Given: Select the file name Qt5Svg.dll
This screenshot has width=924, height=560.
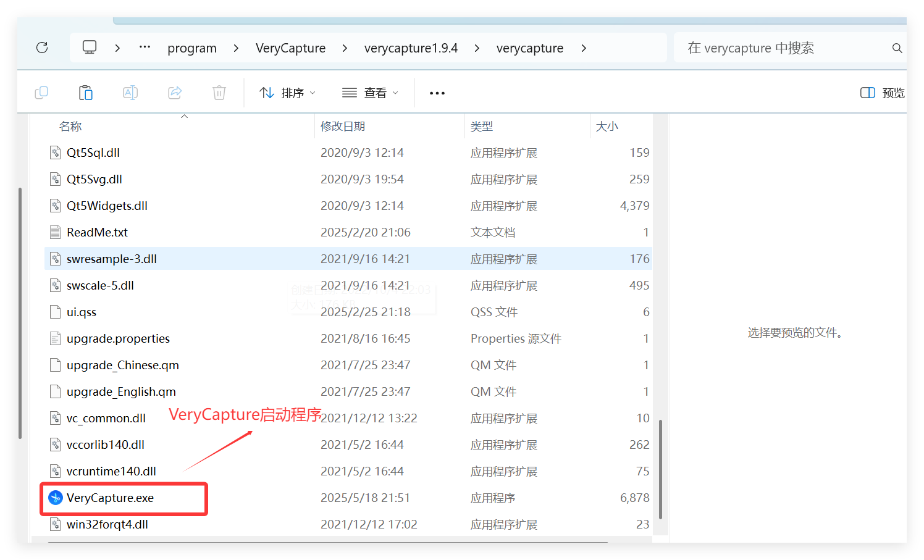Looking at the screenshot, I should tap(94, 179).
